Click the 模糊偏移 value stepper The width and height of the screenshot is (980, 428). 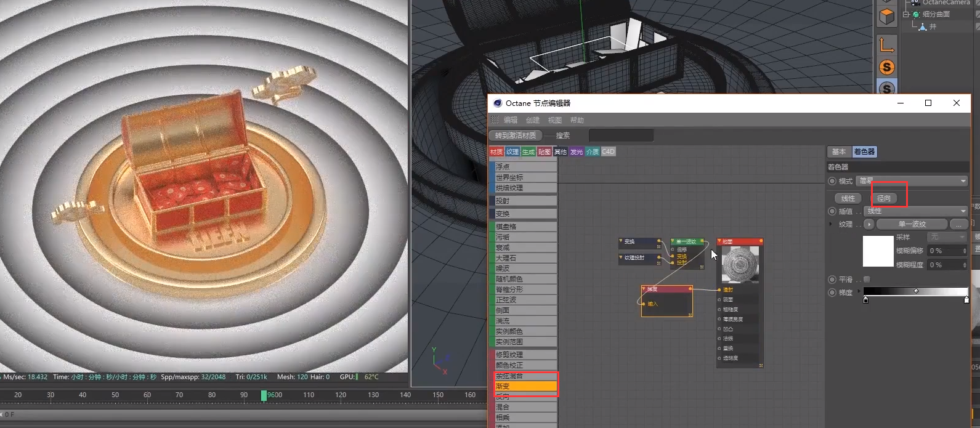coord(965,251)
